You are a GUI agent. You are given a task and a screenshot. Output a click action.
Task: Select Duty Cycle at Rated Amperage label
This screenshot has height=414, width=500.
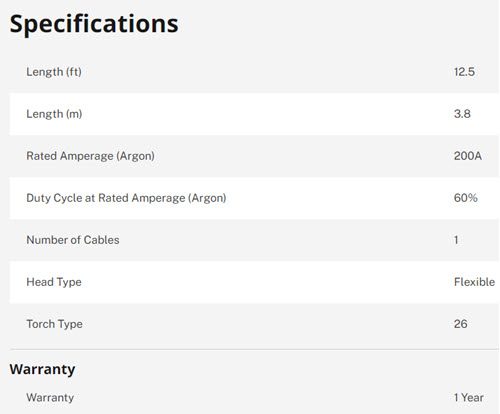pos(126,198)
